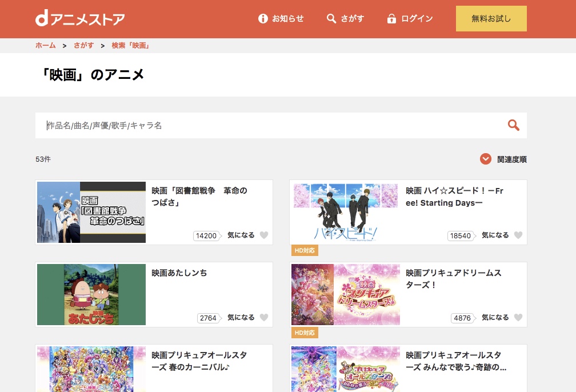The width and height of the screenshot is (576, 392).
Task: Click the heart icon for 映画「図書館戦争 革命のつばさ」
Action: click(264, 235)
